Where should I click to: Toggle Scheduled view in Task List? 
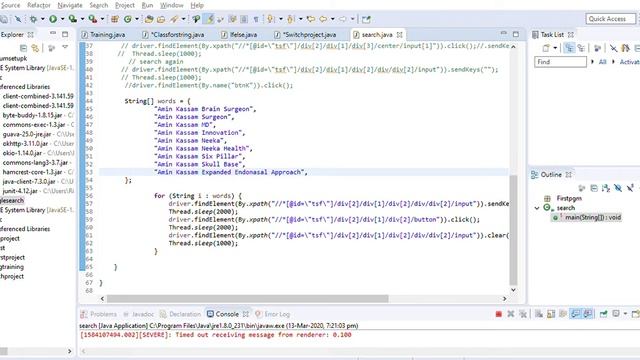coord(581,48)
